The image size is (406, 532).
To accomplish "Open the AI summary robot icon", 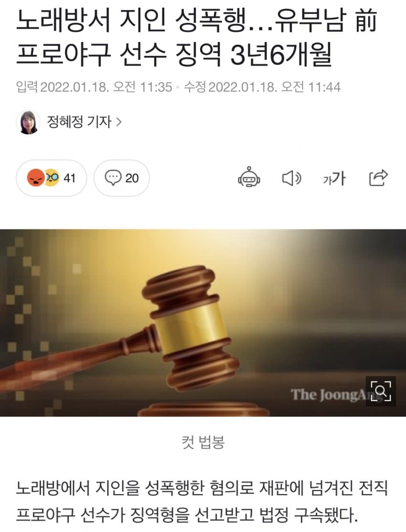I will [249, 177].
